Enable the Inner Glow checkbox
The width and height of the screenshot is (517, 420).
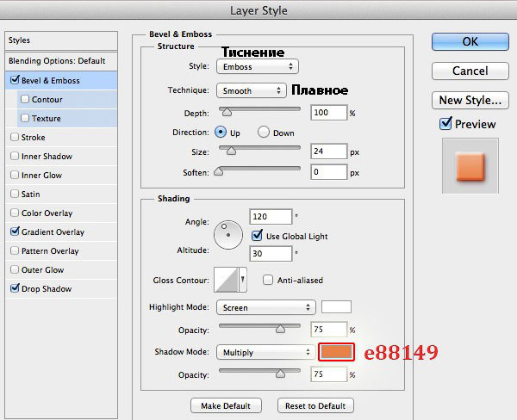(x=15, y=175)
